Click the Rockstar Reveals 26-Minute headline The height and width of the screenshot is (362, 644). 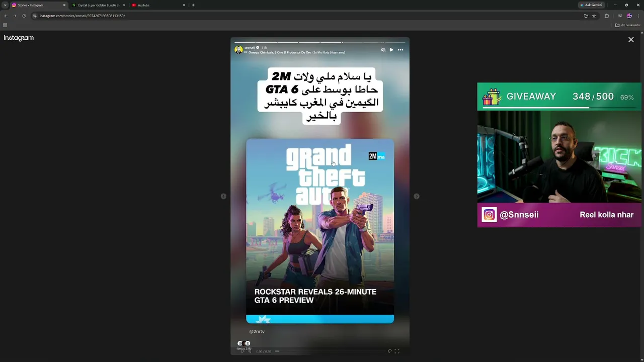[315, 296]
